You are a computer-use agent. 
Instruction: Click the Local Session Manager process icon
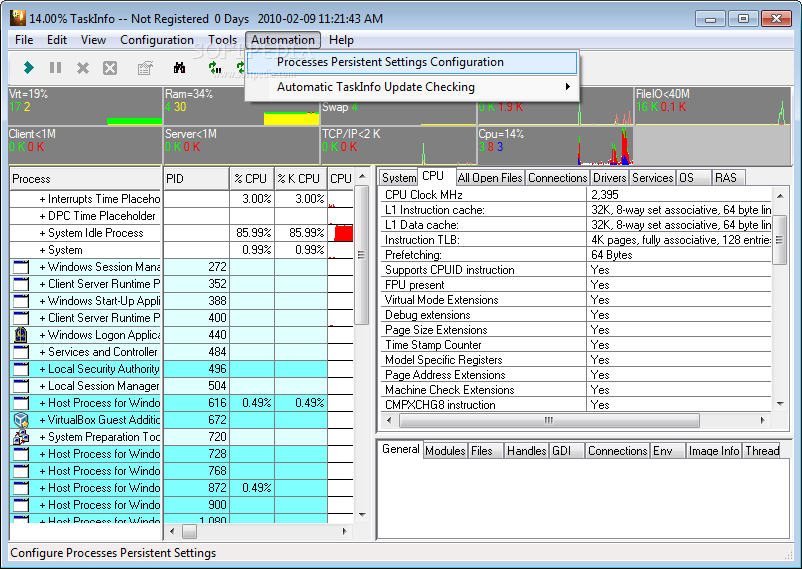click(x=21, y=386)
